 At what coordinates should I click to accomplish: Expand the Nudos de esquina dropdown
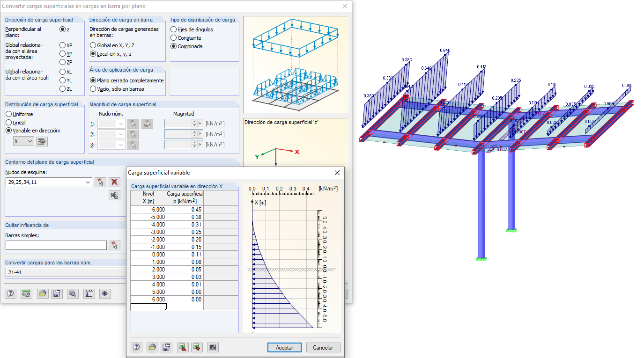click(88, 182)
